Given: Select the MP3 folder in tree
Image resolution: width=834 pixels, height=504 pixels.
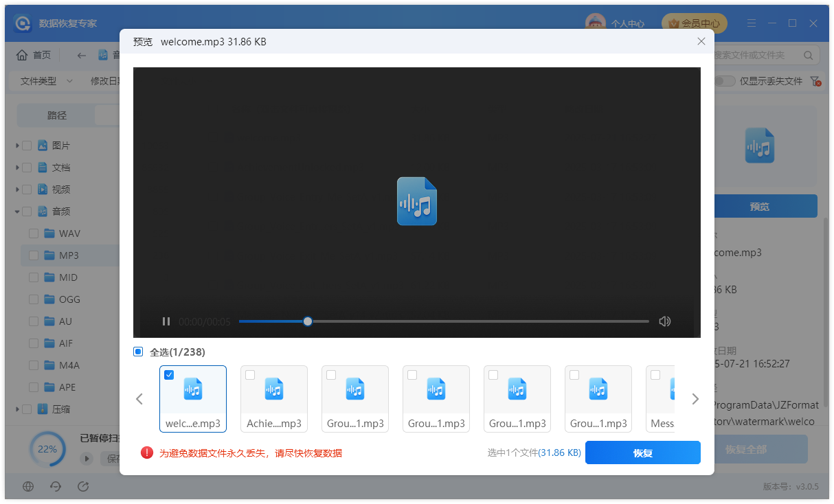Looking at the screenshot, I should [69, 255].
